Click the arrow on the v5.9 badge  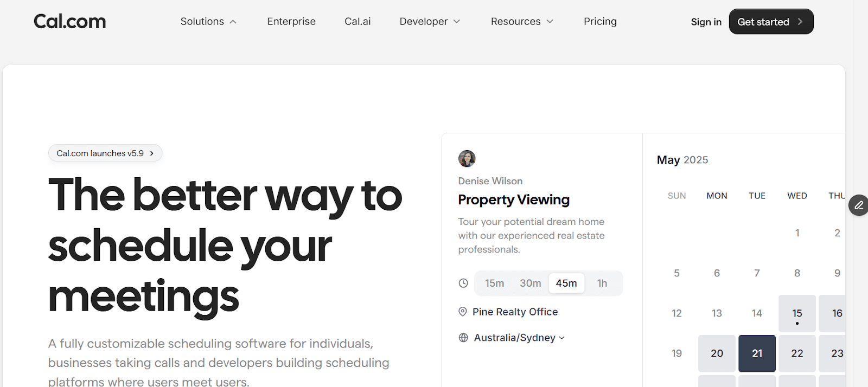pyautogui.click(x=152, y=153)
